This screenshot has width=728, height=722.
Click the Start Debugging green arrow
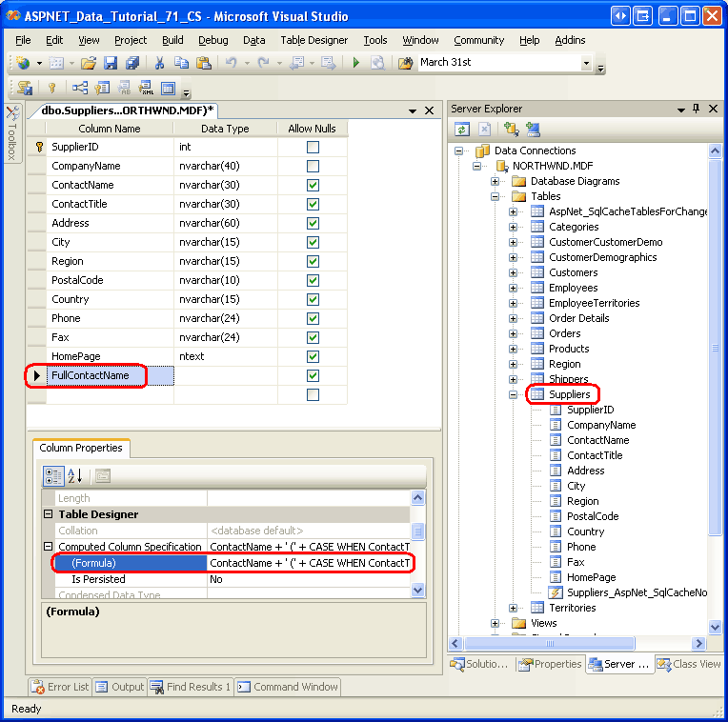pyautogui.click(x=355, y=63)
